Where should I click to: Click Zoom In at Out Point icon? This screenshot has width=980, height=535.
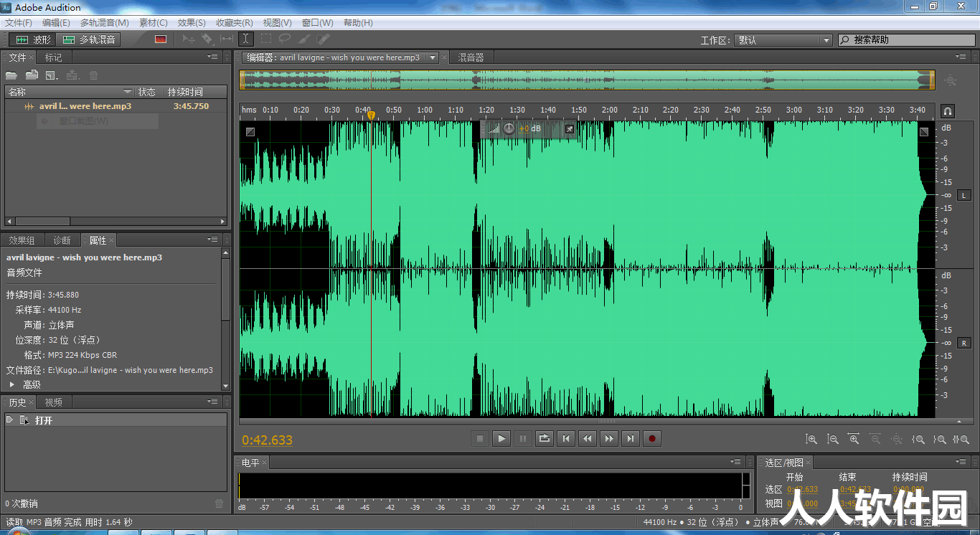940,439
